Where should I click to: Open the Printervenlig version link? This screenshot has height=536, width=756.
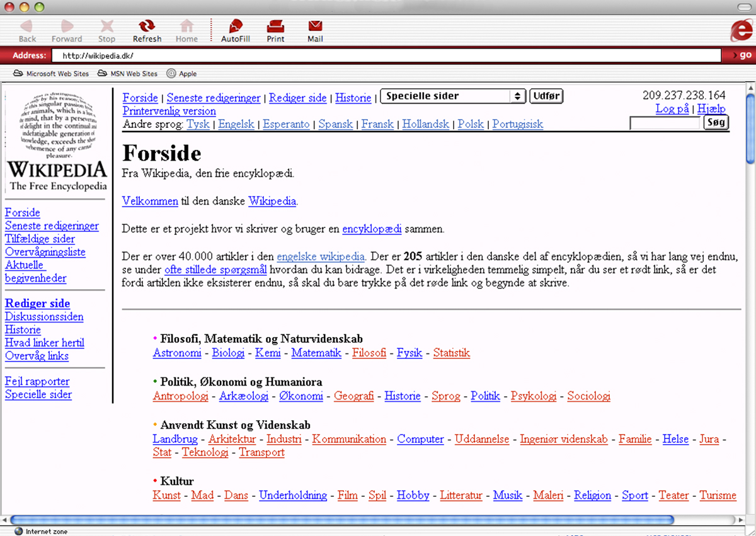(x=169, y=111)
